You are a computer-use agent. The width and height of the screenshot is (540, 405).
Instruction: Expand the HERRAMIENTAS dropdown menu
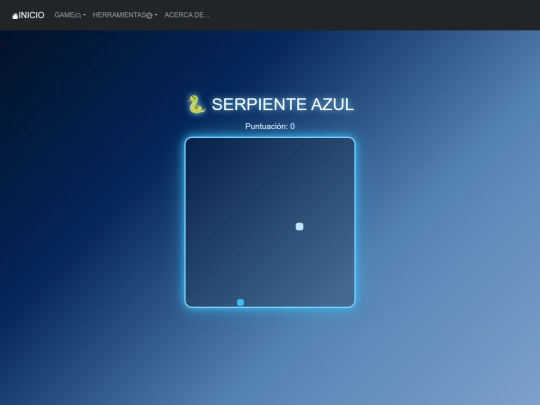pyautogui.click(x=125, y=15)
